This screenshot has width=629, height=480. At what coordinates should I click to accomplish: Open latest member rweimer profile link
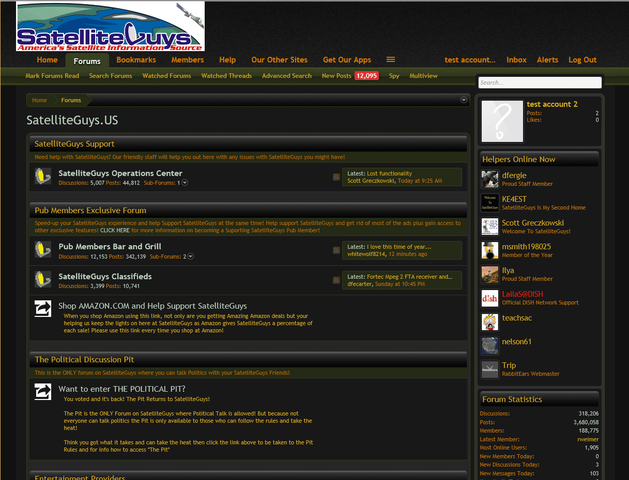[x=588, y=439]
